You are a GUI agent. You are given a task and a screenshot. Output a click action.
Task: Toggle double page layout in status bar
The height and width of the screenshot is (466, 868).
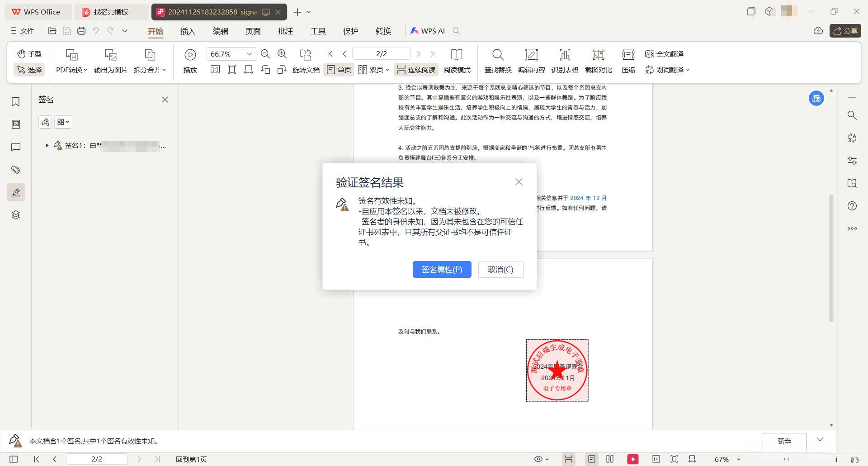click(x=610, y=459)
